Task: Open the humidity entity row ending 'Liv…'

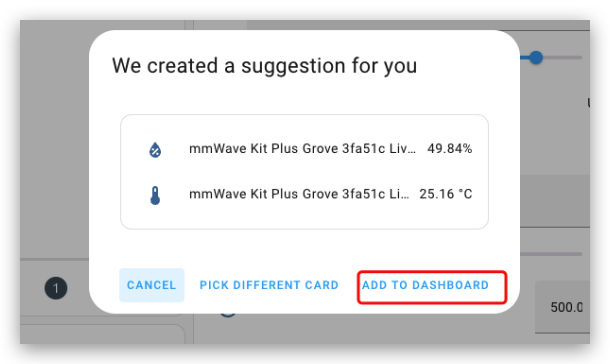Action: 304,149
